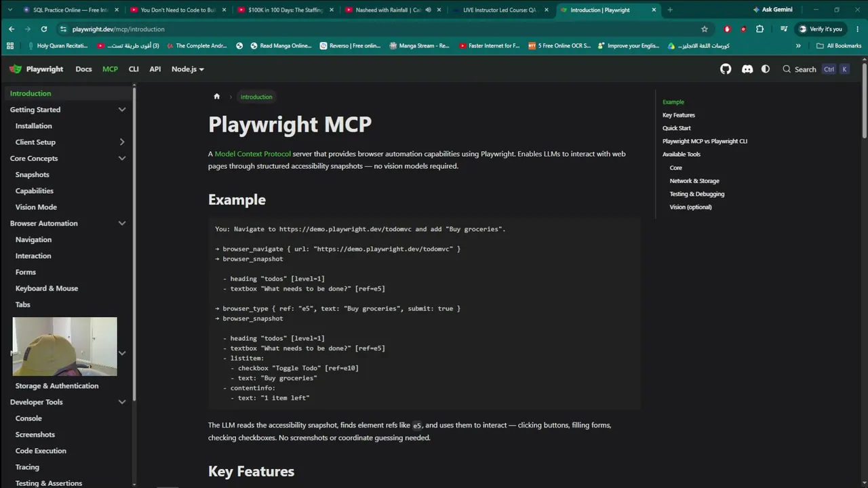Expand the Client Setup sidebar category

click(122, 142)
